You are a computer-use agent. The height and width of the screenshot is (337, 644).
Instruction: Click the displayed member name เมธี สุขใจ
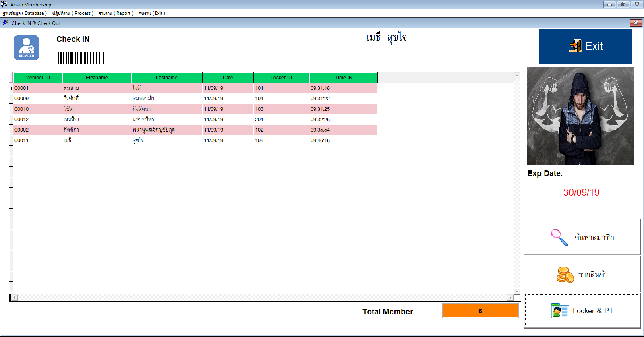pyautogui.click(x=386, y=38)
